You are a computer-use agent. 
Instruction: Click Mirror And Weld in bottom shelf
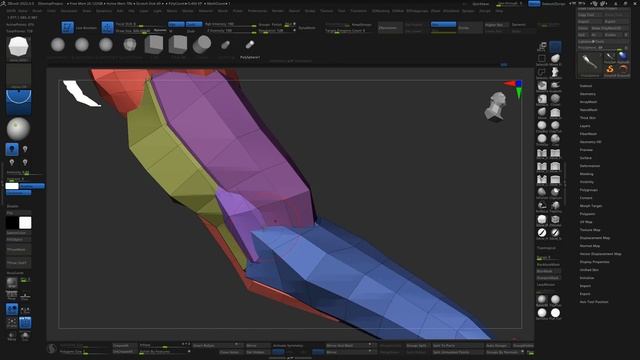coord(351,346)
